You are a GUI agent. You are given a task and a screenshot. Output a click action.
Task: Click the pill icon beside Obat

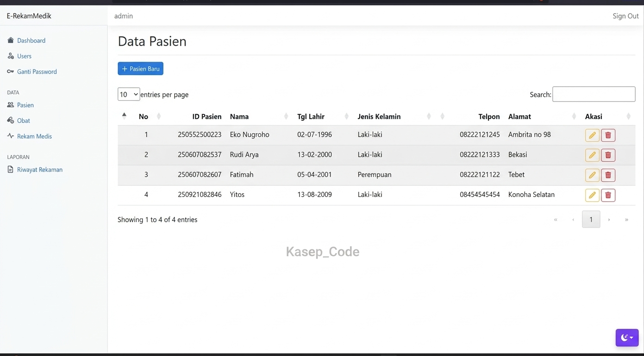click(11, 121)
